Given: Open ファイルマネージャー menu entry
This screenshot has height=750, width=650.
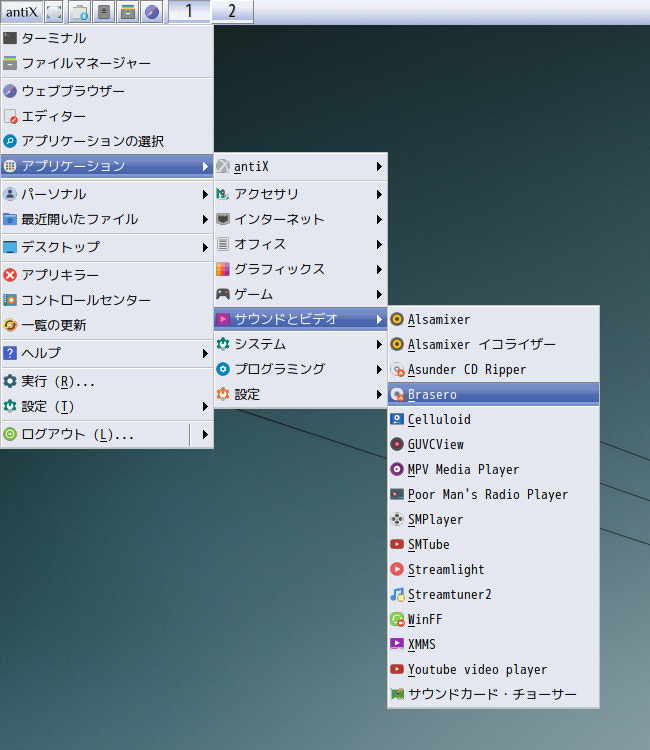Looking at the screenshot, I should pyautogui.click(x=107, y=63).
